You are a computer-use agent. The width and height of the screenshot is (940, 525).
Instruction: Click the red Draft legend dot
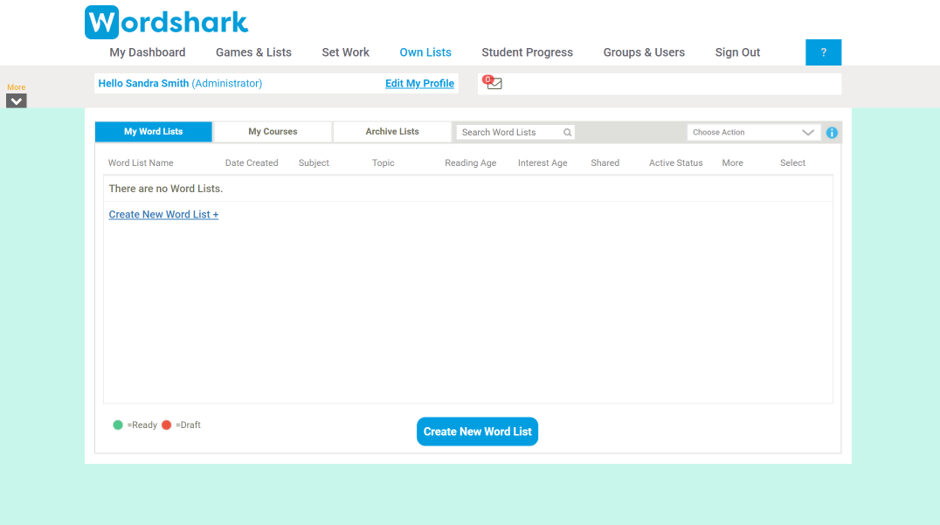coord(167,425)
